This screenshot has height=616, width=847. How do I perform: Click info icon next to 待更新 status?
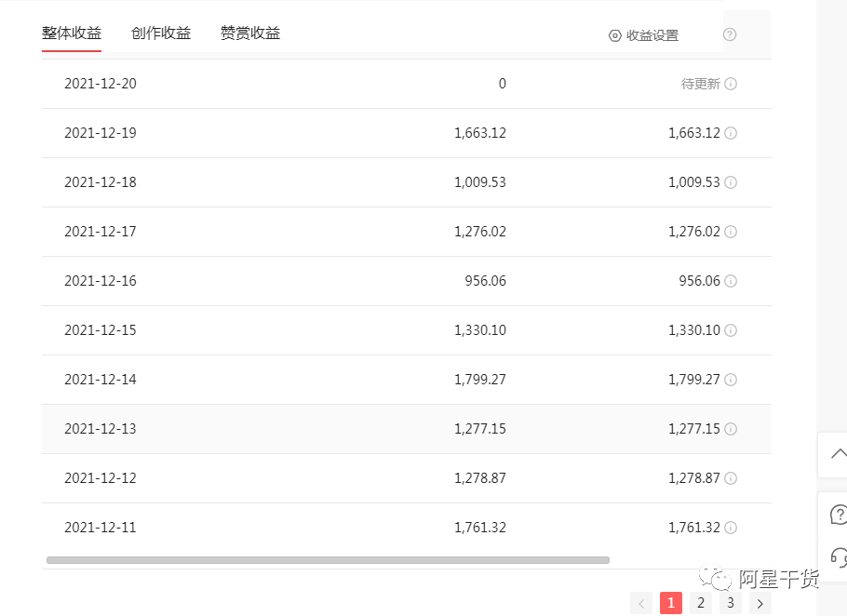(731, 84)
